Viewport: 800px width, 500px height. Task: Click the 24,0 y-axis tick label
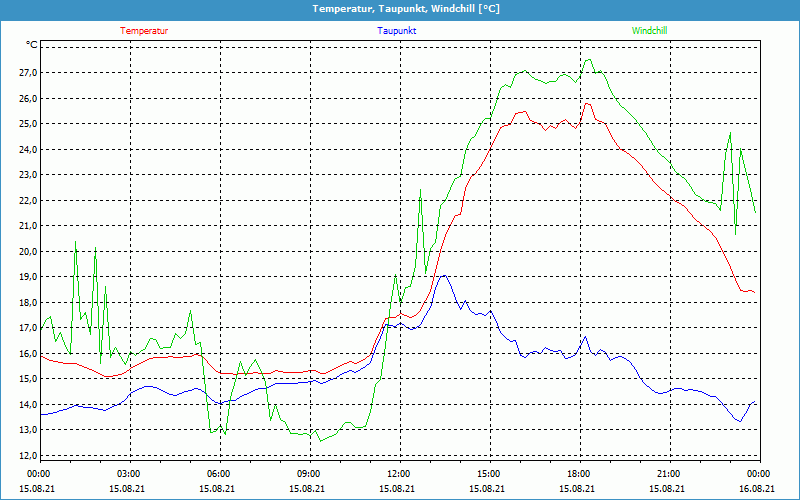[x=26, y=149]
